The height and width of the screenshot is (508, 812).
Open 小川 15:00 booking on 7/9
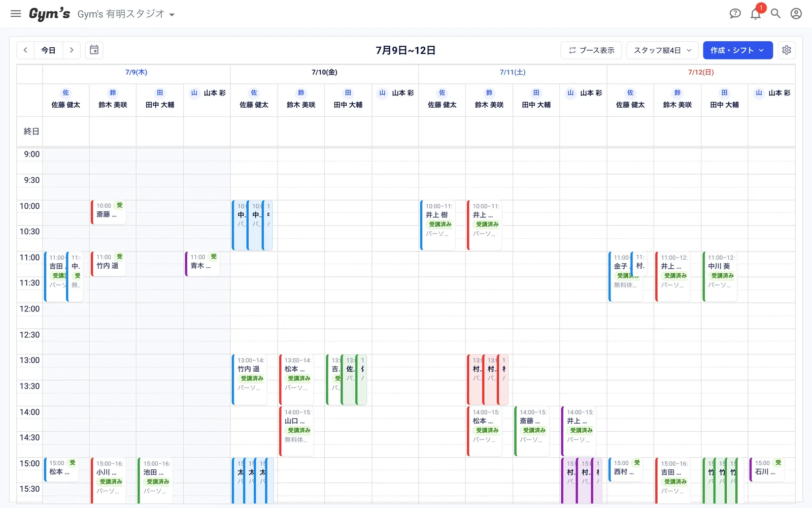[109, 481]
